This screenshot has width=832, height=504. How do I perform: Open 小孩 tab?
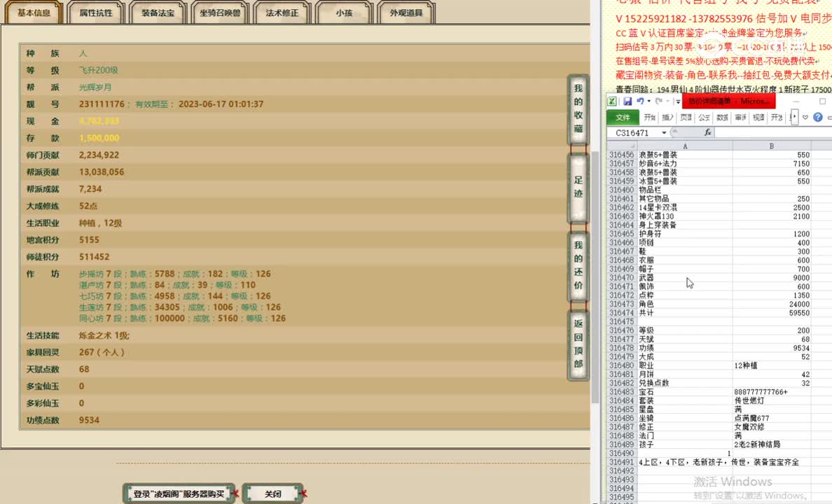pos(344,13)
